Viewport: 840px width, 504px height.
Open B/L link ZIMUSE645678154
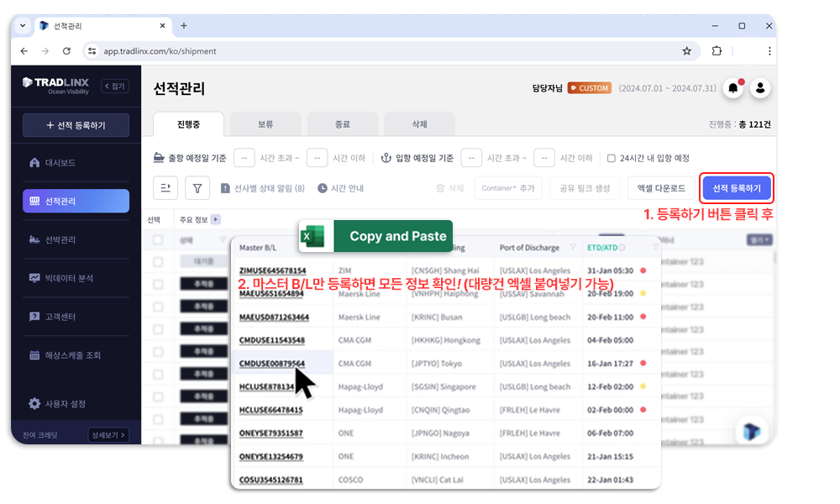pos(273,270)
